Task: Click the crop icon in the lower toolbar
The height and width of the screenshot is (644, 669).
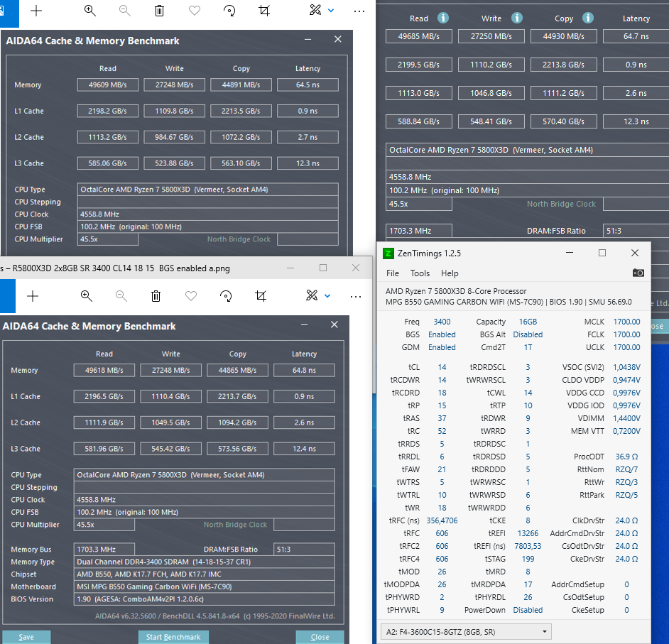Action: (x=260, y=296)
